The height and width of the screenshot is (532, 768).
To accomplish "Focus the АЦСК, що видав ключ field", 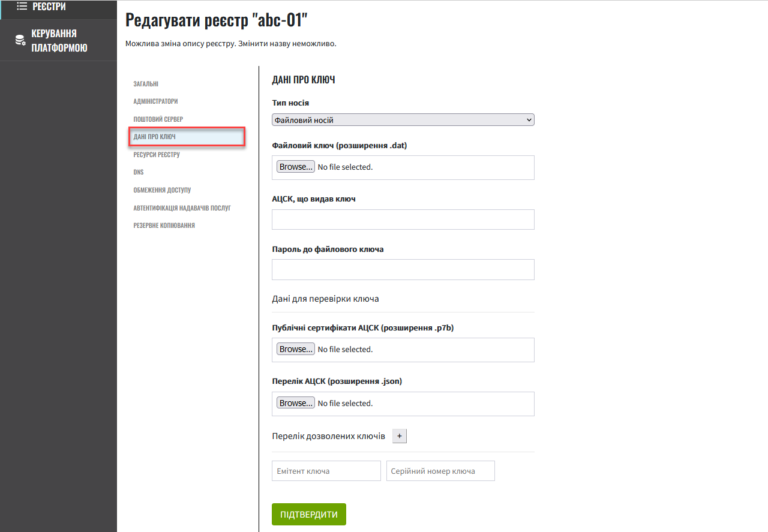I will coord(403,220).
